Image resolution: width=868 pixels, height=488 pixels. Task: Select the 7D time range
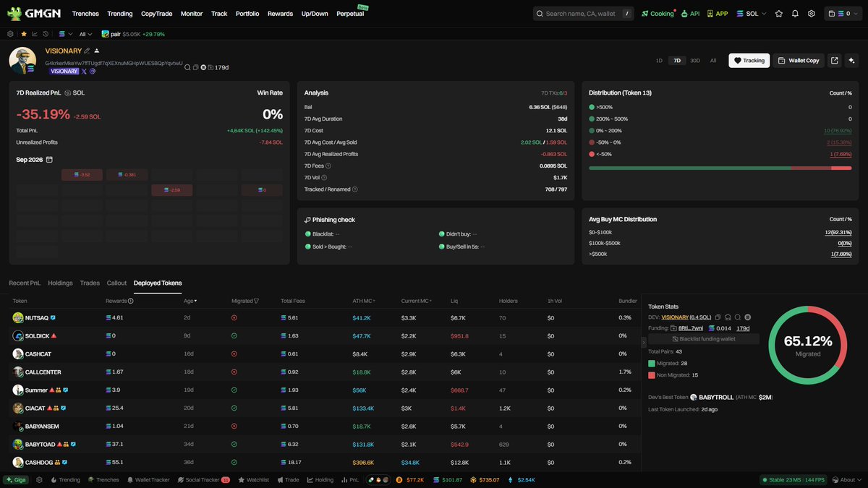676,61
